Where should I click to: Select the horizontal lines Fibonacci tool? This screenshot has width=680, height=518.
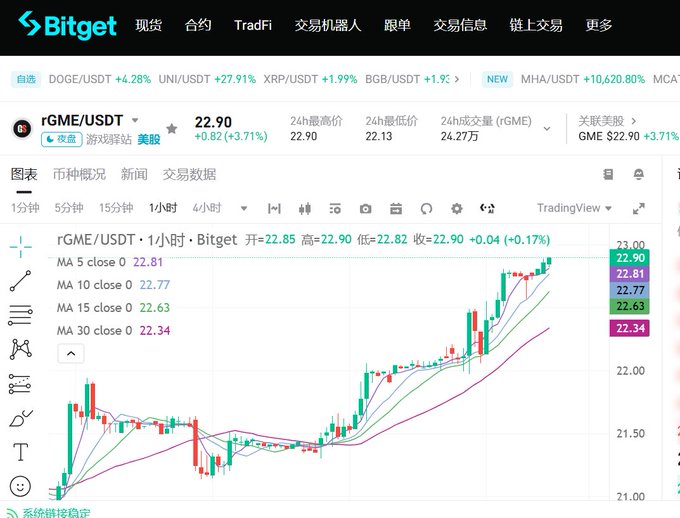point(20,315)
